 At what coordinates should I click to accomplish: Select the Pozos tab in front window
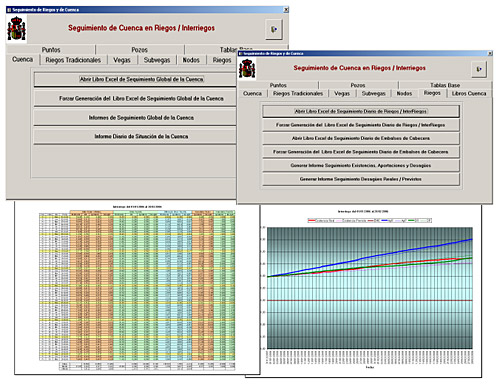point(358,85)
